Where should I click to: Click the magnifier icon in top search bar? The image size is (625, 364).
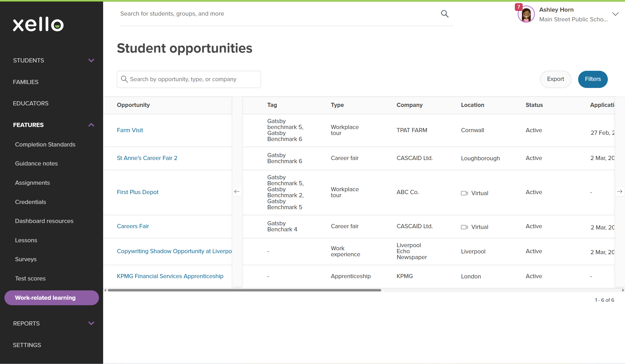pos(445,14)
